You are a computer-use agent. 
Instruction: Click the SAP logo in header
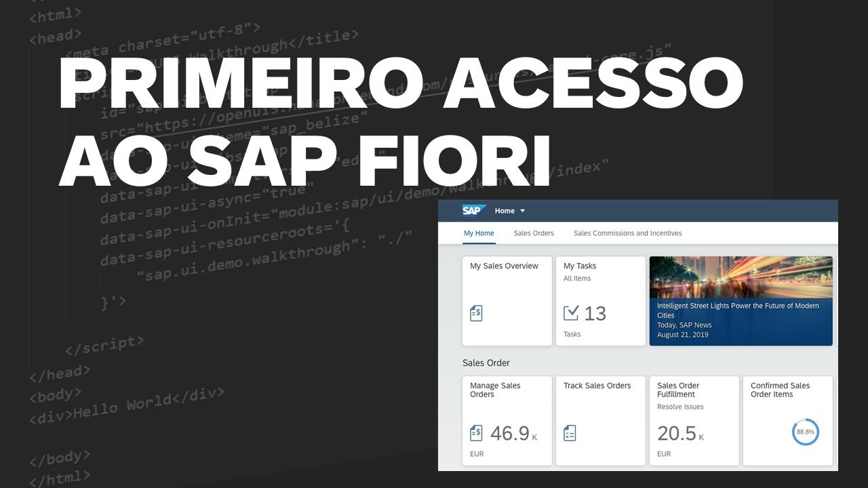(x=474, y=211)
